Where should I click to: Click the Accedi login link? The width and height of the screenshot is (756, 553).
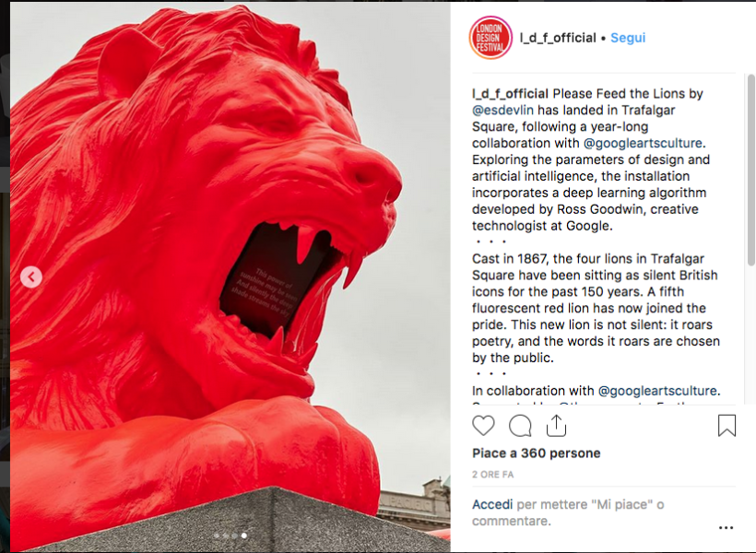pyautogui.click(x=492, y=504)
